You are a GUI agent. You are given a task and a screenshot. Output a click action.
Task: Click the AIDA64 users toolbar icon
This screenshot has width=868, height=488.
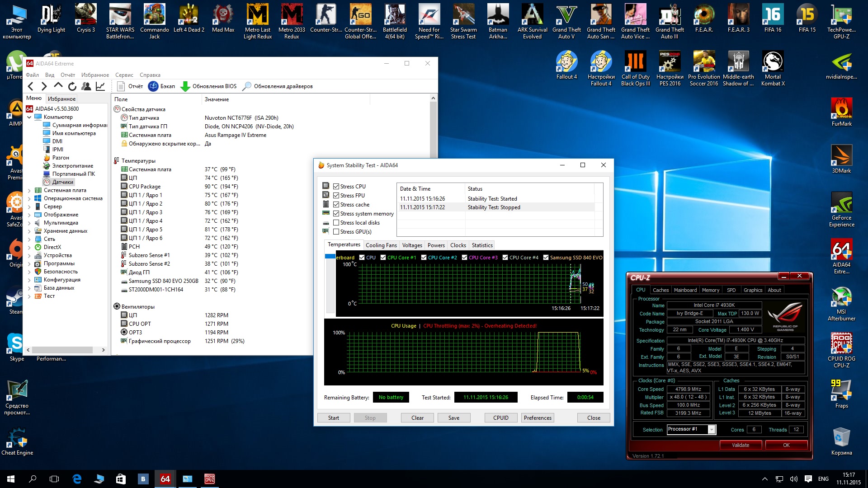86,86
